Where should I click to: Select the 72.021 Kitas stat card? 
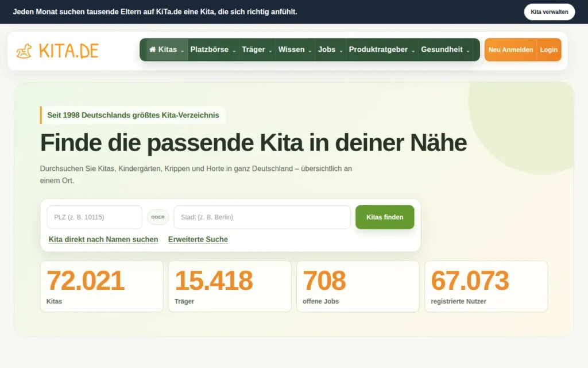102,286
